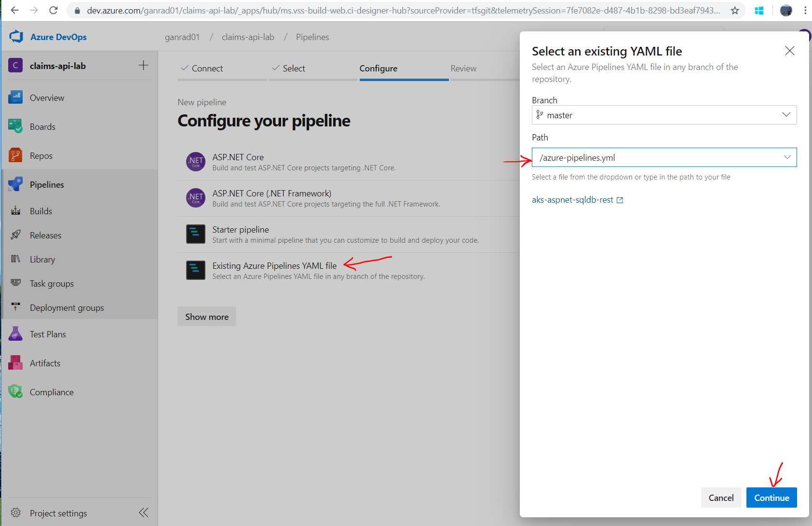Choose Existing Azure Pipelines YAML file icon
Image resolution: width=812 pixels, height=526 pixels.
pos(196,270)
